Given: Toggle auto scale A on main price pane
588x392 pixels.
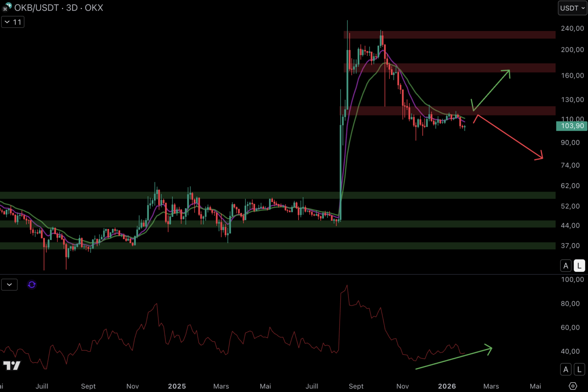Looking at the screenshot, I should pos(565,266).
